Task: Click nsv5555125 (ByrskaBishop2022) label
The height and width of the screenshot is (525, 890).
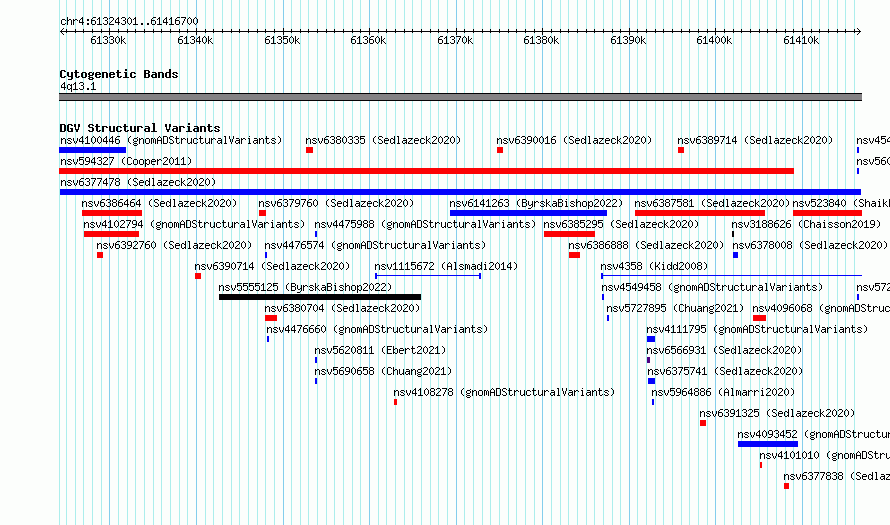Action: 305,287
